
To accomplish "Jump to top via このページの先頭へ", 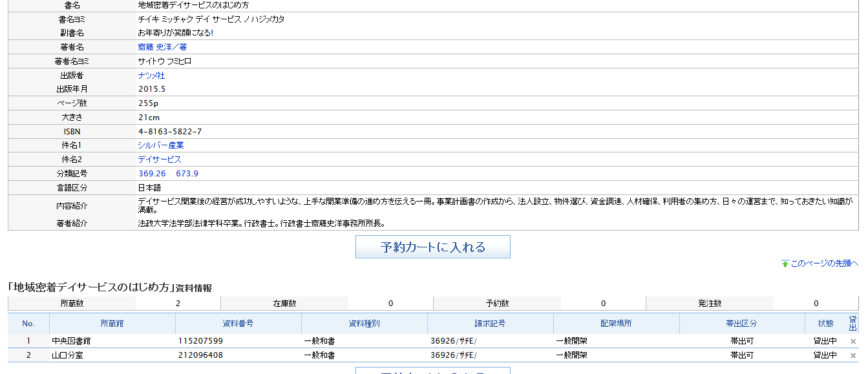I will (x=825, y=264).
